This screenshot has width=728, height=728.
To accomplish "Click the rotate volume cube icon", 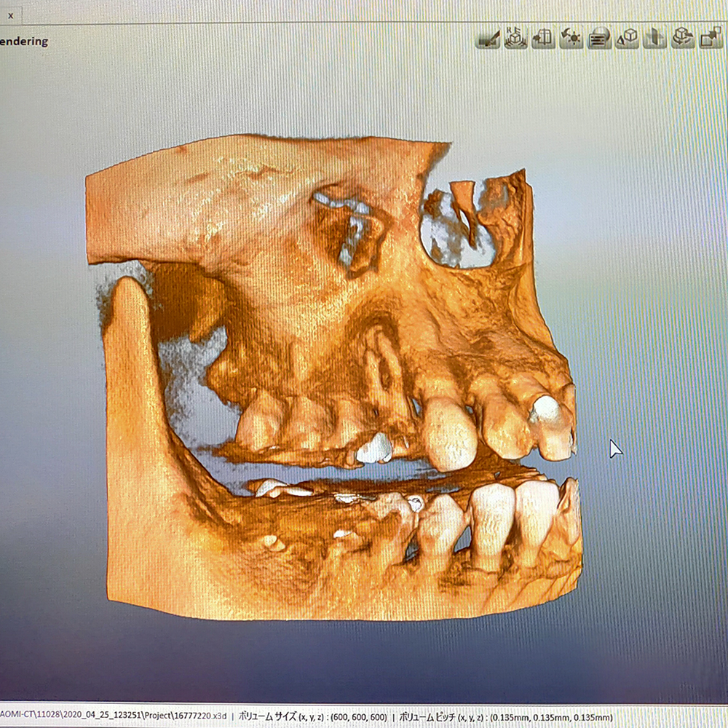I will point(682,37).
